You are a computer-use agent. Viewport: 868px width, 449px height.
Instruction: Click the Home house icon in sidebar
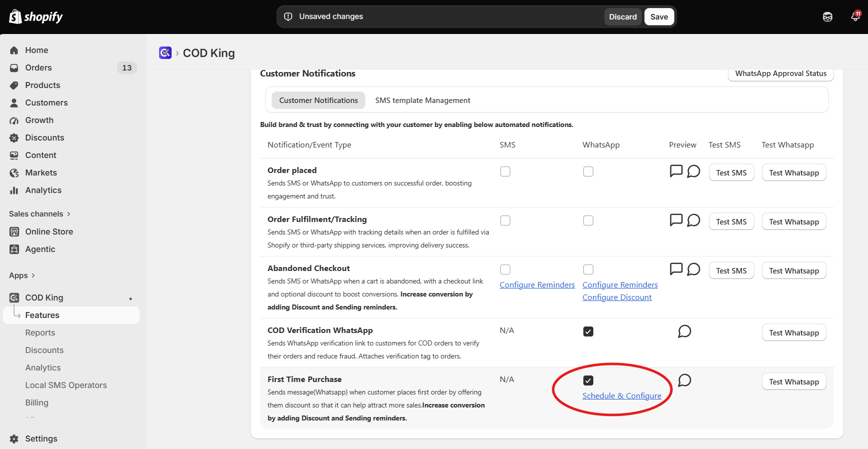click(x=14, y=50)
